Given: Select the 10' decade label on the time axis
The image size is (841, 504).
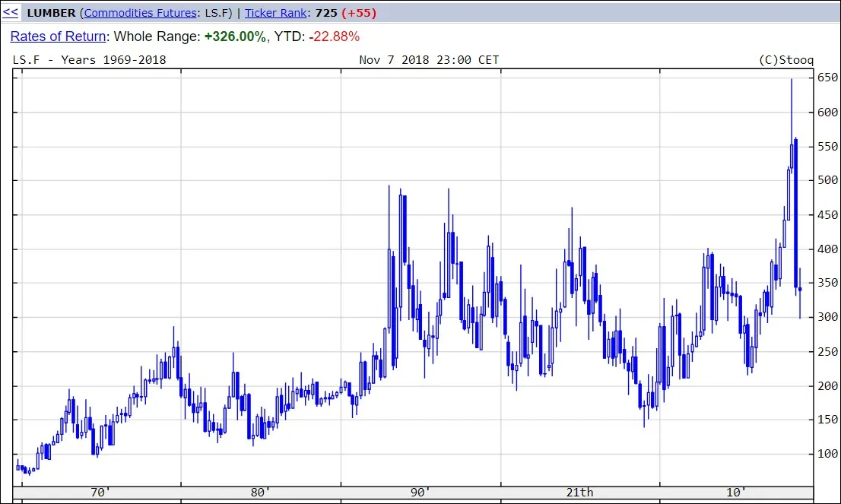Looking at the screenshot, I should coord(736,492).
